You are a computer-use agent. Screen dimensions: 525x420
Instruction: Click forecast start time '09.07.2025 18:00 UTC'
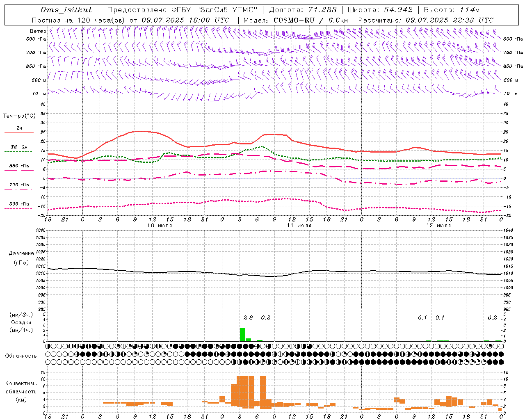(185, 20)
